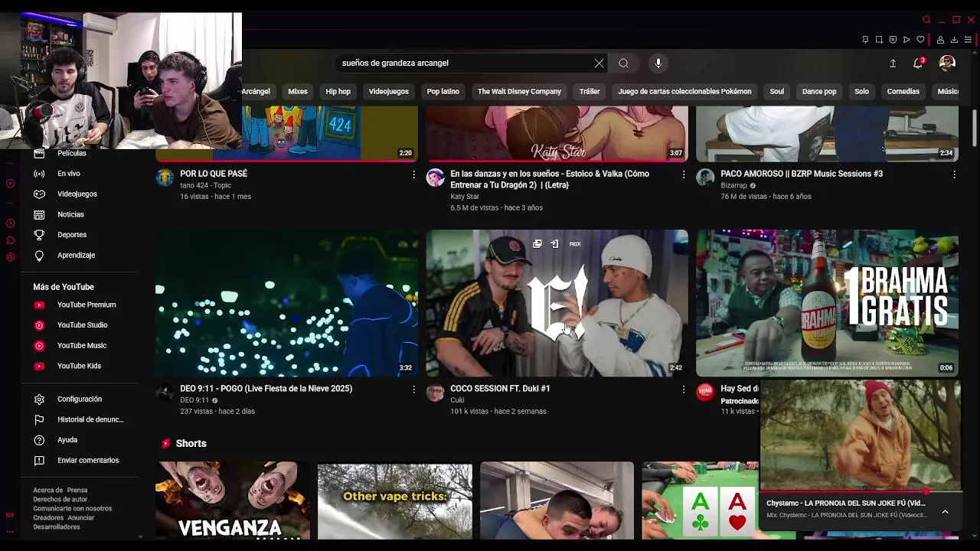Open the browser downloads icon
This screenshot has height=551, width=980.
(x=954, y=40)
